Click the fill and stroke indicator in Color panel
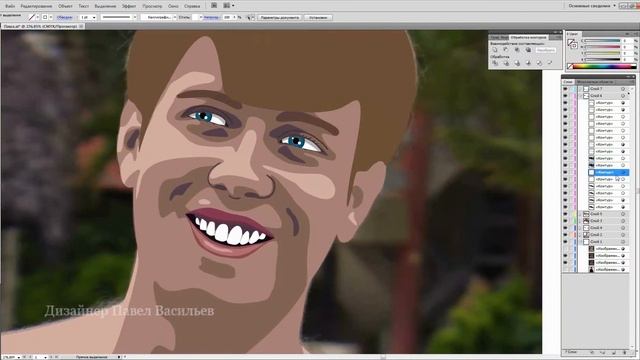This screenshot has height=360, width=640. point(573,44)
